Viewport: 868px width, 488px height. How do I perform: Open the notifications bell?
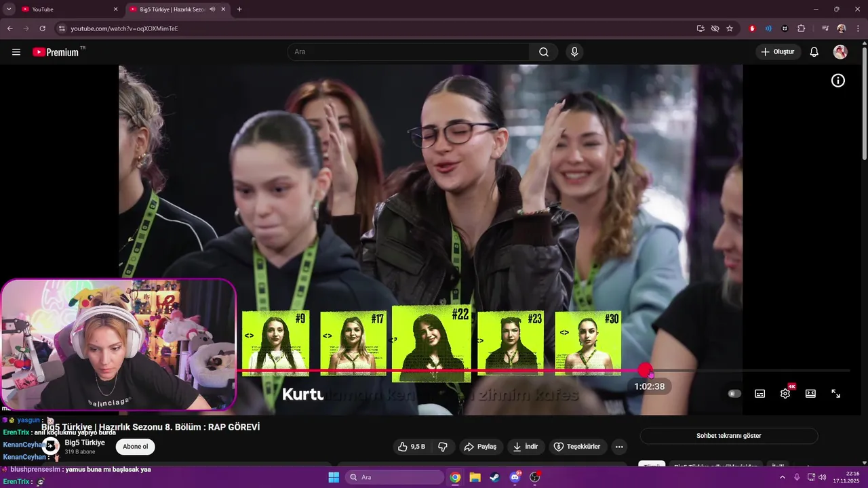click(814, 52)
